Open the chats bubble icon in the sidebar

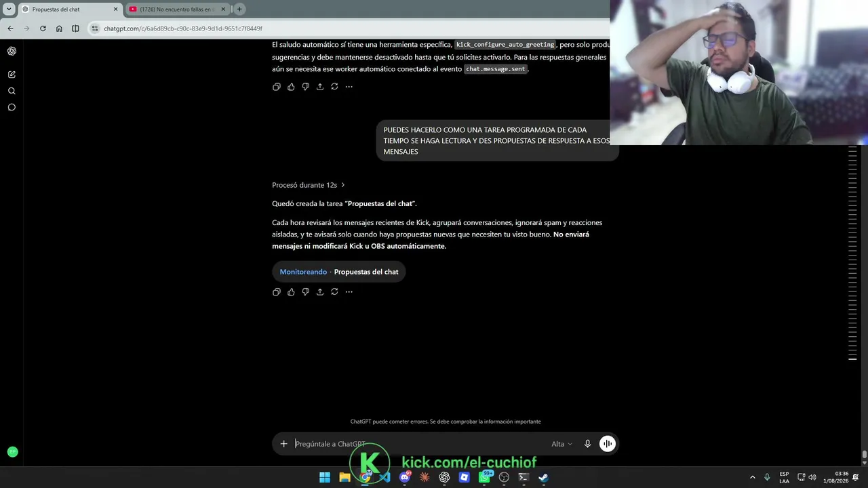click(12, 107)
